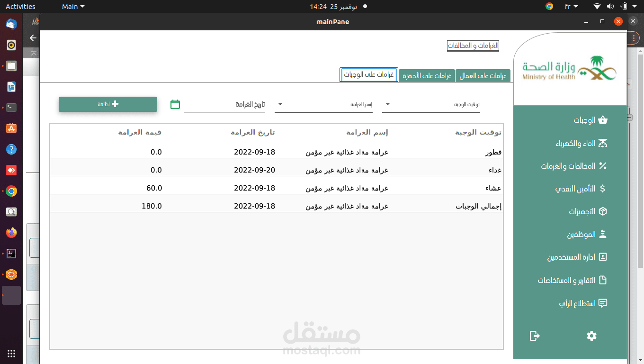The width and height of the screenshot is (644, 364).
Task: Click the green اضافة add button
Action: pyautogui.click(x=108, y=104)
